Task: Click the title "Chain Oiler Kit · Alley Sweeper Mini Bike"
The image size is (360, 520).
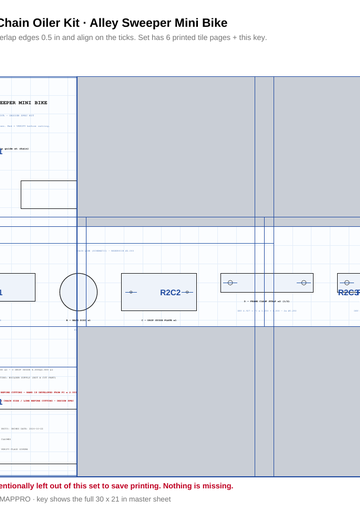Action: pos(113,23)
